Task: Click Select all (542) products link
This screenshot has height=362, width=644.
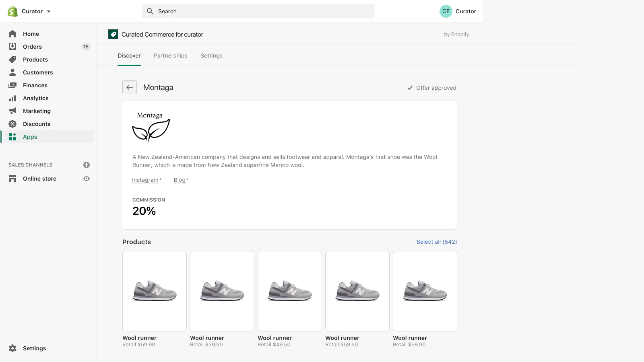Action: [x=436, y=242]
